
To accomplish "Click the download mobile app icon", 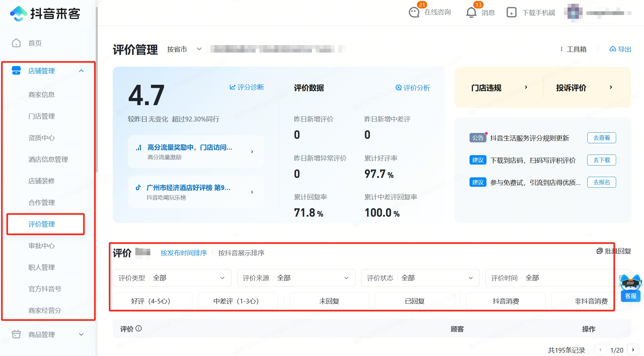I will 511,13.
